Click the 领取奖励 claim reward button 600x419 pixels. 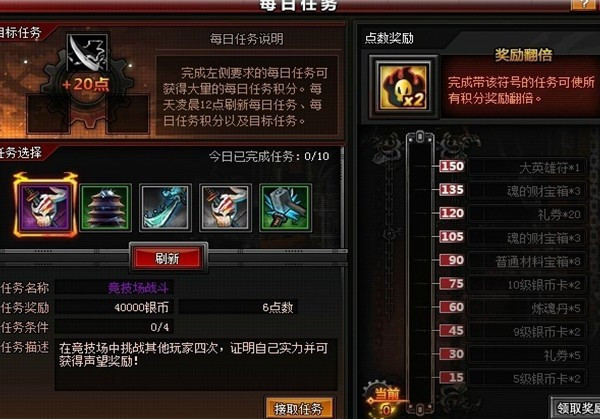(577, 408)
